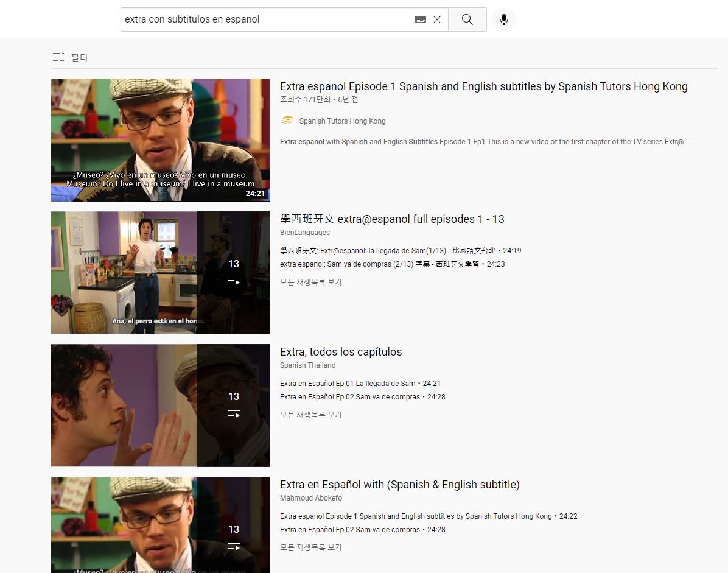Start voice search with the microphone icon

tap(504, 19)
